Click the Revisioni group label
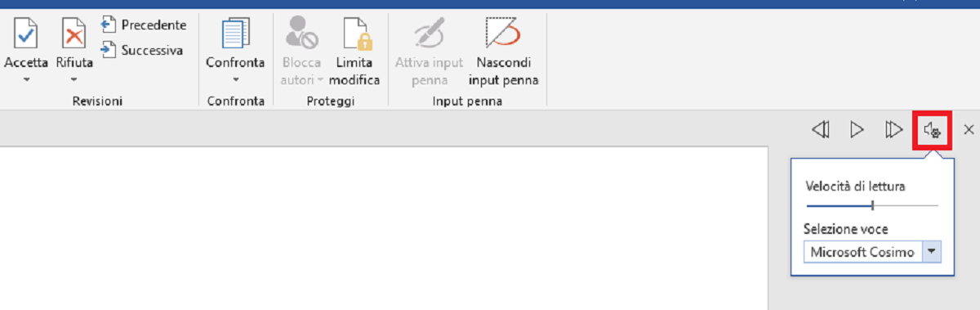This screenshot has width=980, height=310. click(97, 101)
